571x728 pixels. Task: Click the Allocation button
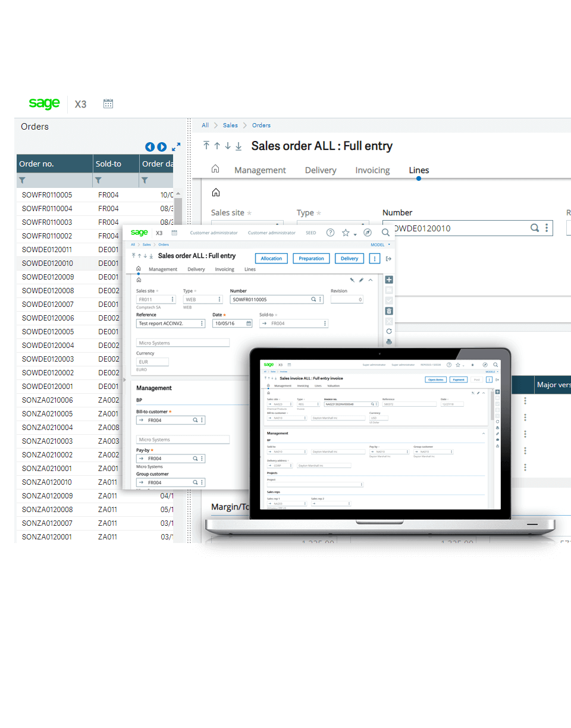pos(272,259)
